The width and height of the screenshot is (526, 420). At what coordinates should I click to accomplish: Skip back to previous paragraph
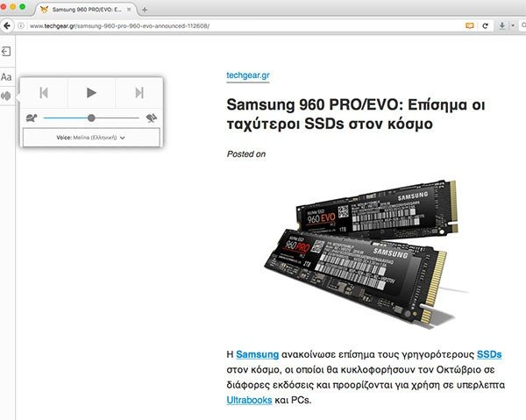(44, 93)
